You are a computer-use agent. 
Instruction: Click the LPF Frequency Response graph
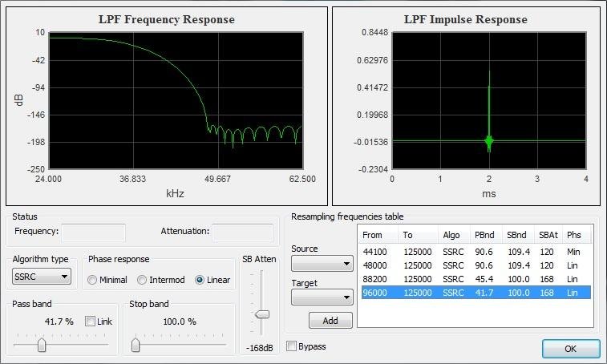(x=176, y=101)
